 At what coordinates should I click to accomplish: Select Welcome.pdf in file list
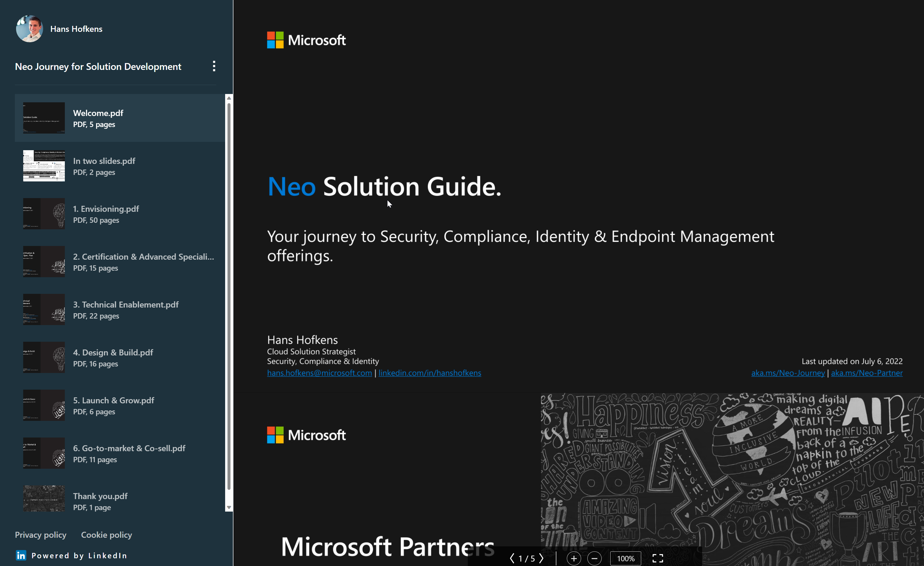point(120,118)
